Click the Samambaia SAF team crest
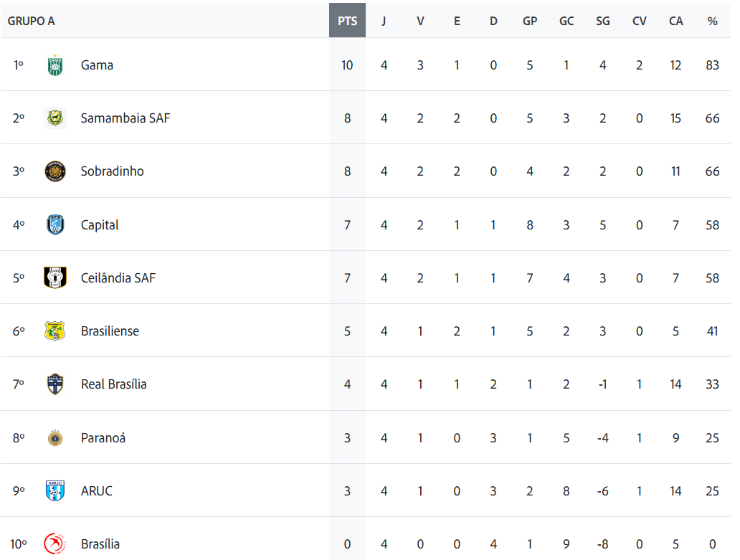The image size is (740, 560). click(x=55, y=118)
